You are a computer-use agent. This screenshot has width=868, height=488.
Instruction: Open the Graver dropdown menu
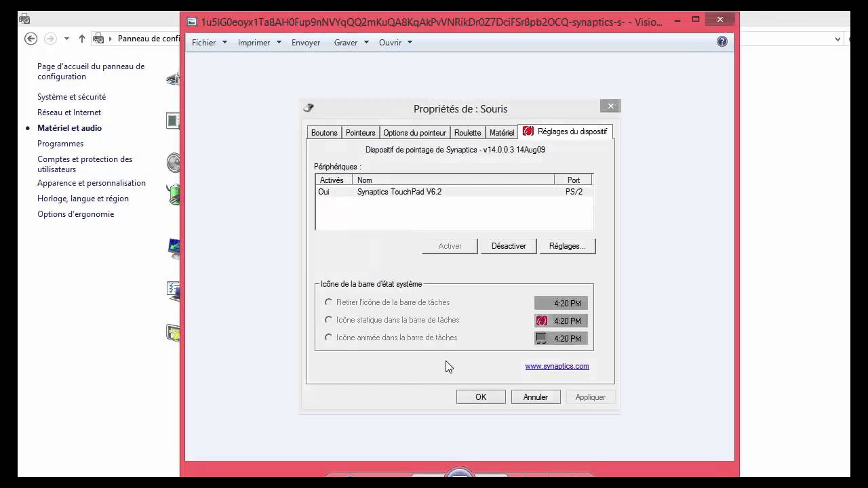coord(351,42)
